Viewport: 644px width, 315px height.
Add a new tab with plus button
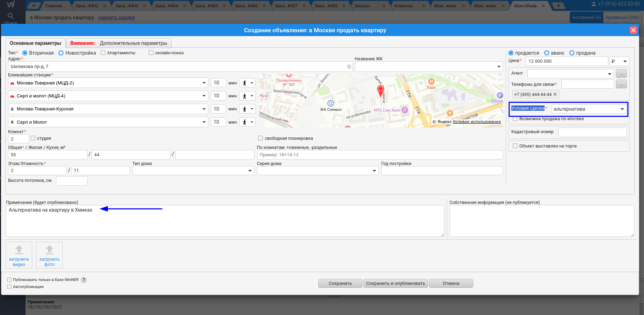point(559,6)
